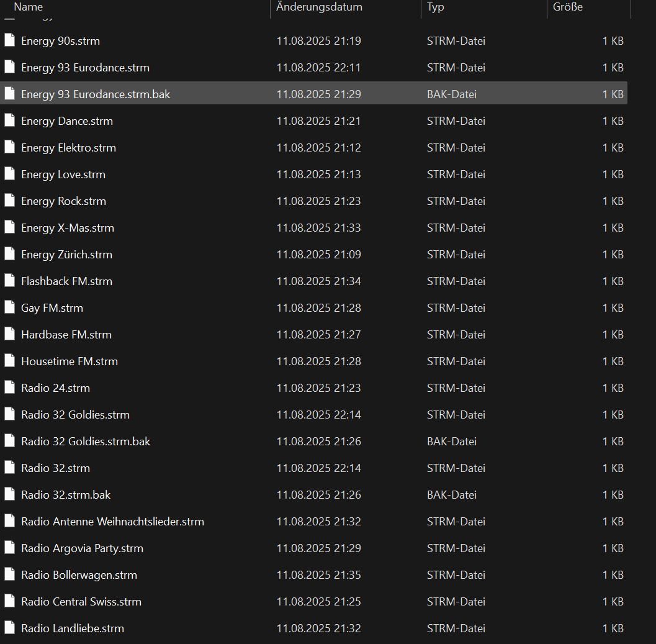The height and width of the screenshot is (644, 656).
Task: Click 1 KB size of Gay FM.strm
Action: tap(613, 308)
